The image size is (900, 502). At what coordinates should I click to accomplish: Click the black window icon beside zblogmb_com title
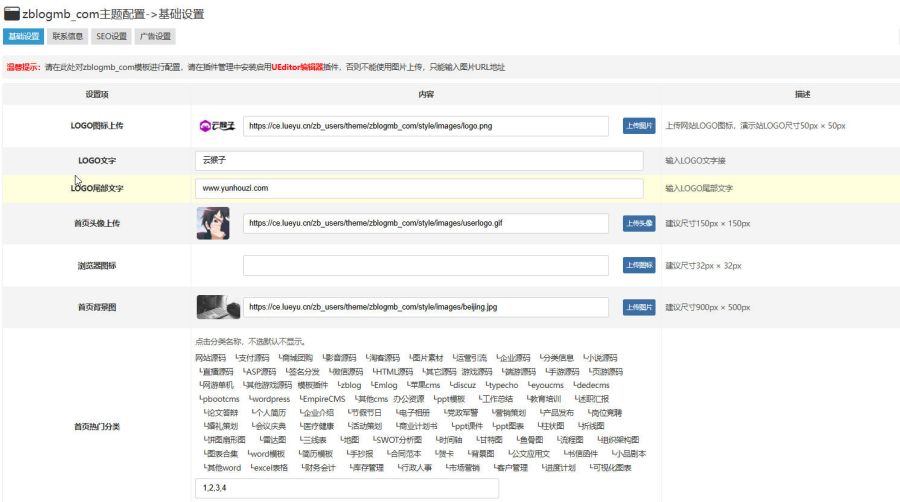(11, 14)
